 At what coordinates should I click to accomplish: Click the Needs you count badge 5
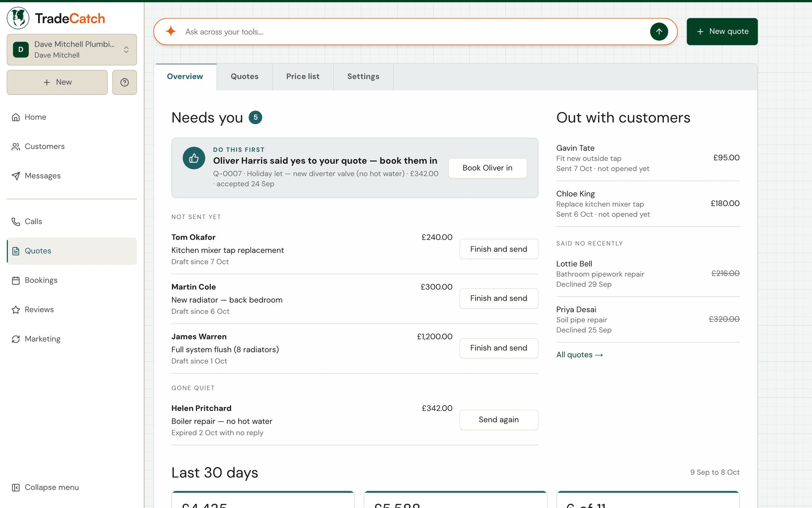255,118
